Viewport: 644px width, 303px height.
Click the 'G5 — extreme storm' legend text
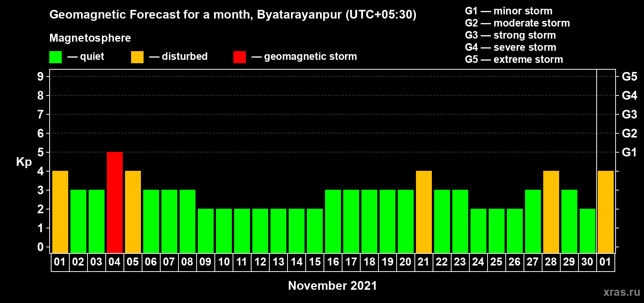click(514, 59)
